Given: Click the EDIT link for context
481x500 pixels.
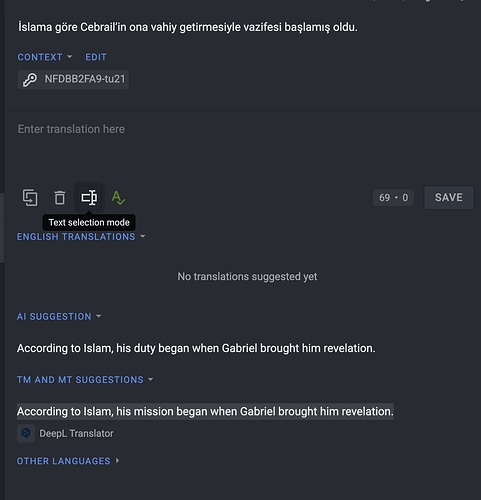Looking at the screenshot, I should click(x=96, y=57).
